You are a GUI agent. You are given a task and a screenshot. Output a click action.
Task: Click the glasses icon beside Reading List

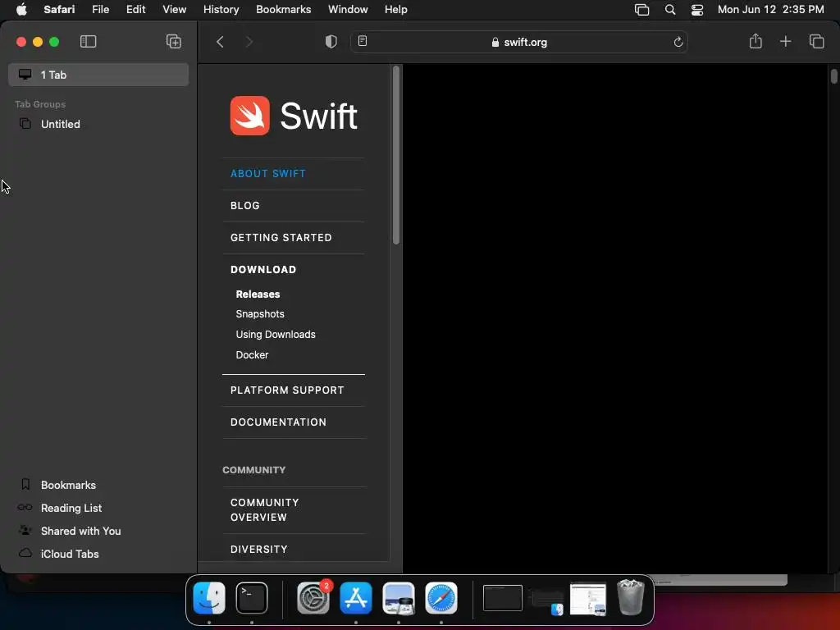pyautogui.click(x=25, y=507)
